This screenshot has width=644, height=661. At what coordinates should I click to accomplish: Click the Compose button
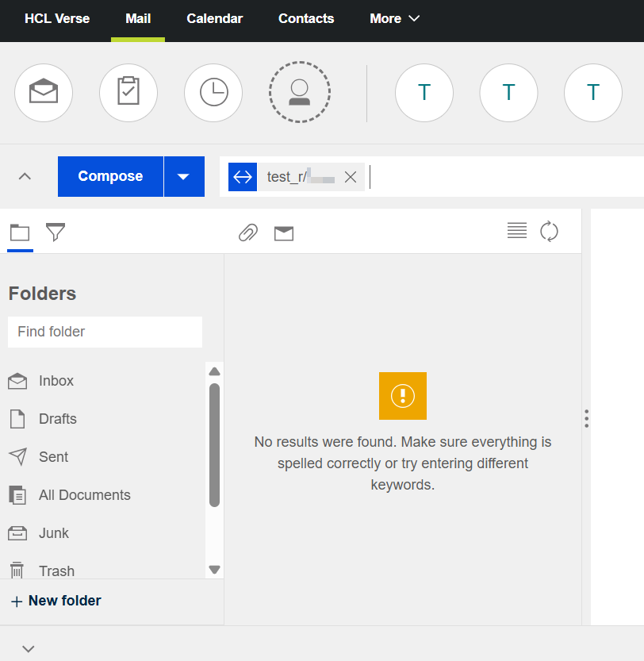(x=110, y=176)
